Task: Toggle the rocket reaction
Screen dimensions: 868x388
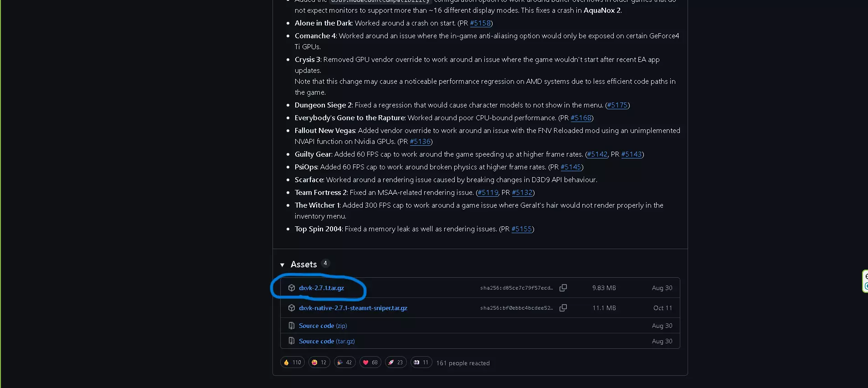Action: point(395,362)
